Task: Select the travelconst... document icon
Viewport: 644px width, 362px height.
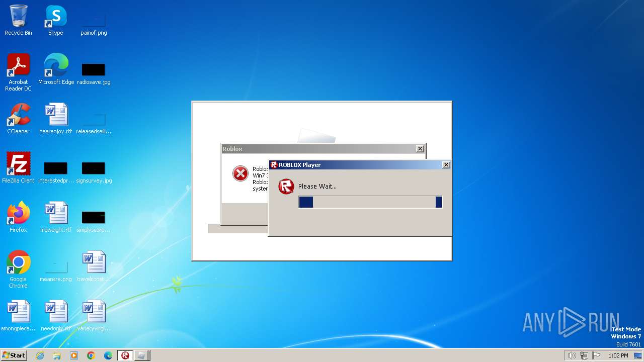Action: coord(94,266)
